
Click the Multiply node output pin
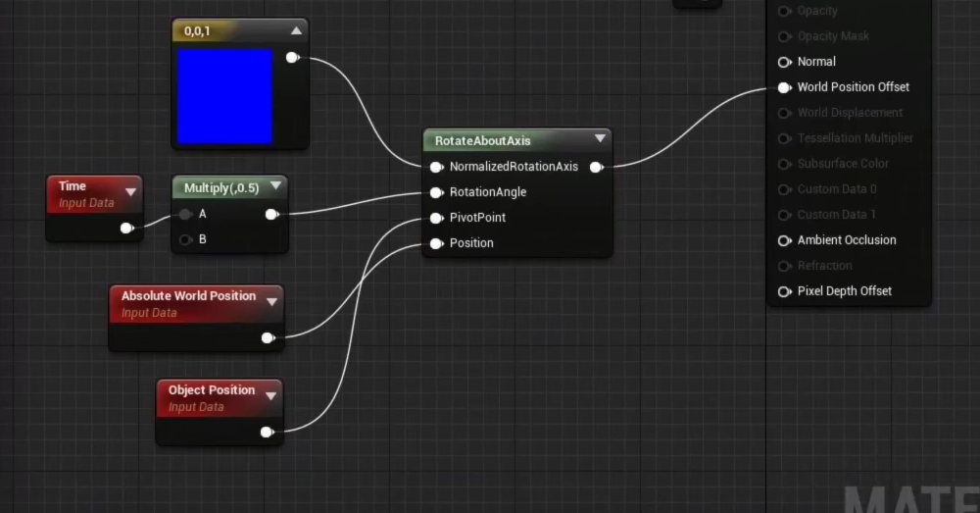pos(271,215)
